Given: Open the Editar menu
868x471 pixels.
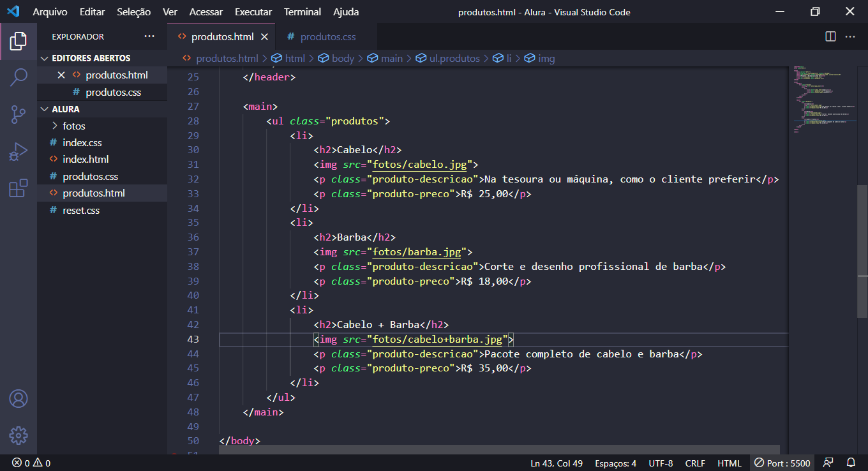Looking at the screenshot, I should pos(93,11).
